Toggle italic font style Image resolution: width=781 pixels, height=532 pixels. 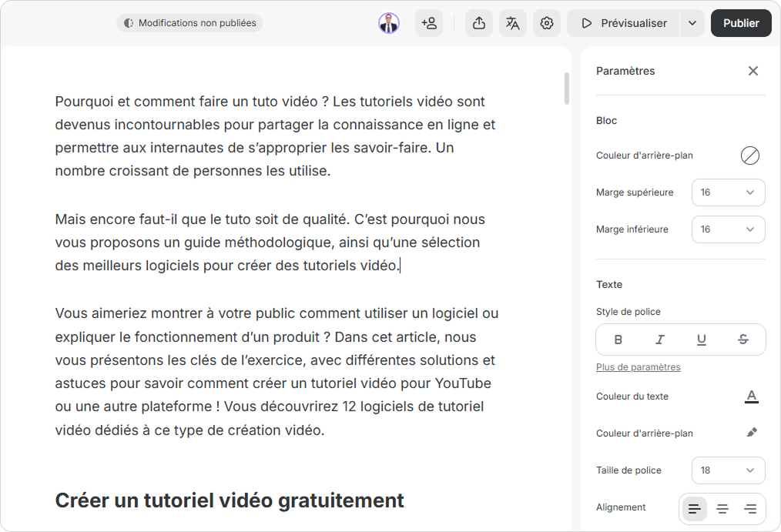[659, 340]
